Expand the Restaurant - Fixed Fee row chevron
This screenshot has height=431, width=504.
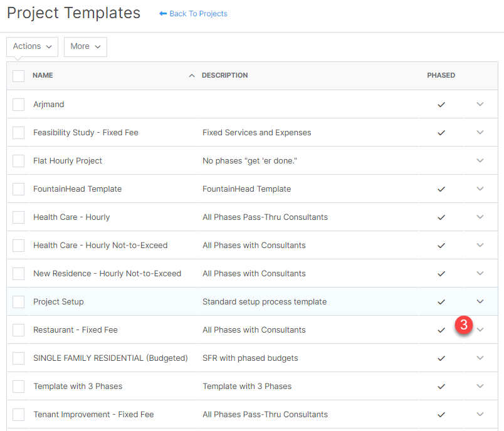click(480, 330)
